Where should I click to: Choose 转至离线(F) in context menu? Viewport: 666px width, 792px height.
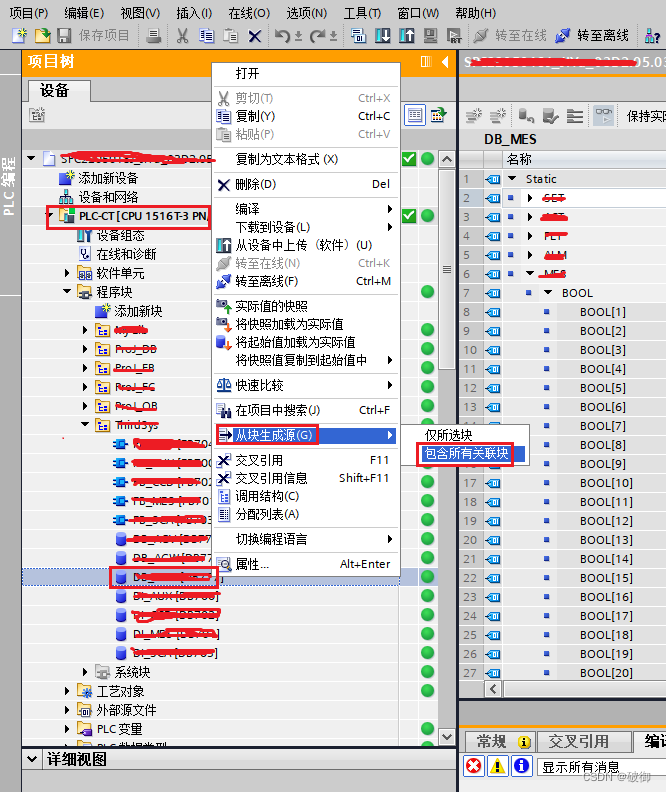306,281
